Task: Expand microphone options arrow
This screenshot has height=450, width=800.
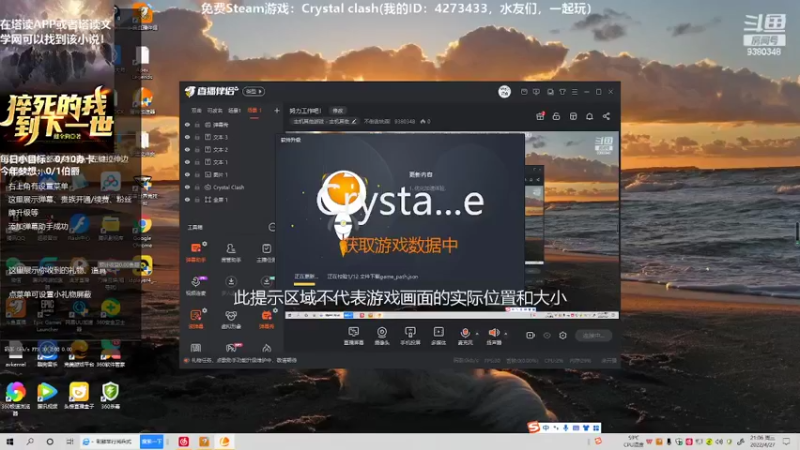Action: pos(478,334)
